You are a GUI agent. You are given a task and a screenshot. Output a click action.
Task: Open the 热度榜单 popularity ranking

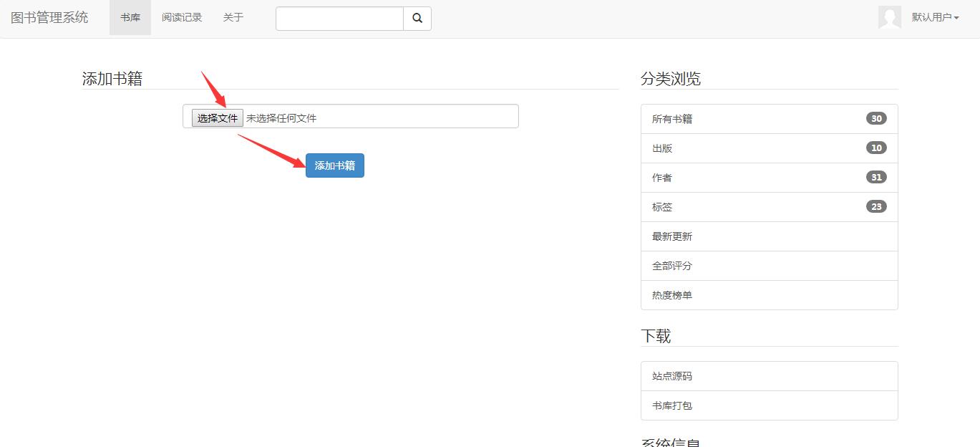coord(671,294)
